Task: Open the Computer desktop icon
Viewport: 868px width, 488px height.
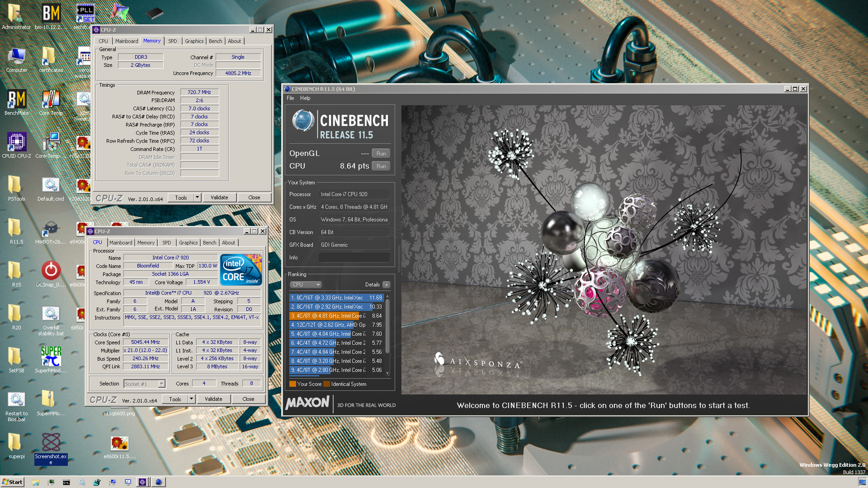Action: point(16,60)
